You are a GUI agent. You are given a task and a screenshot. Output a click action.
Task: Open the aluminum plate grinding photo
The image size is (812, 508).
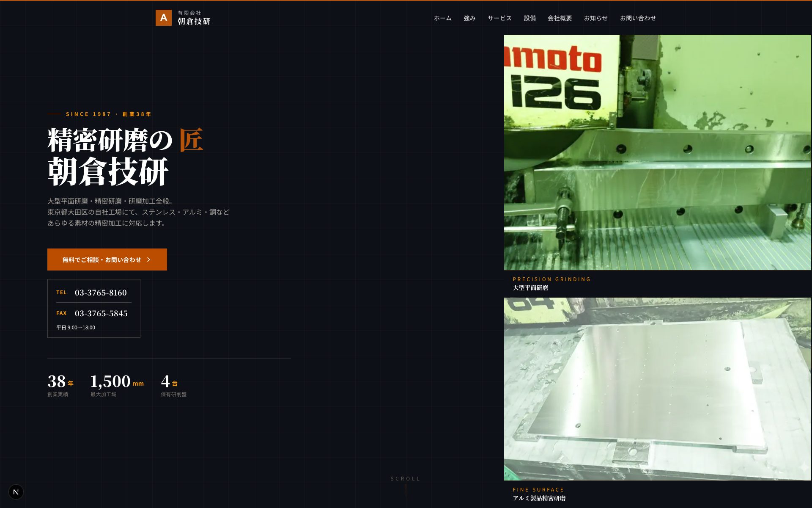coord(658,389)
